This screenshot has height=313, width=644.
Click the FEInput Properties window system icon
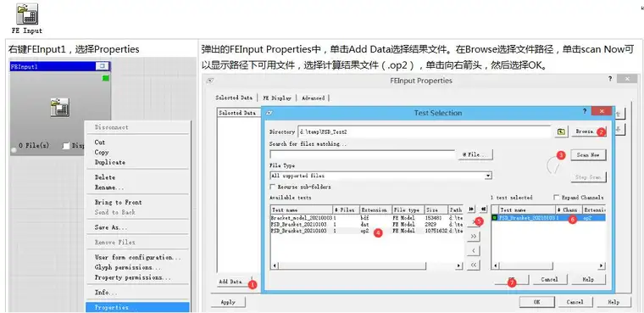pyautogui.click(x=210, y=81)
